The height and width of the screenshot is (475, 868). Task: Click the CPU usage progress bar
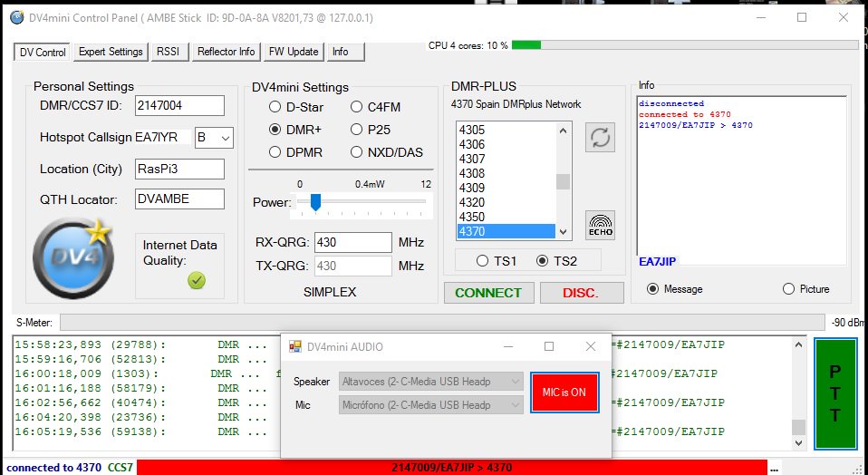coord(685,45)
